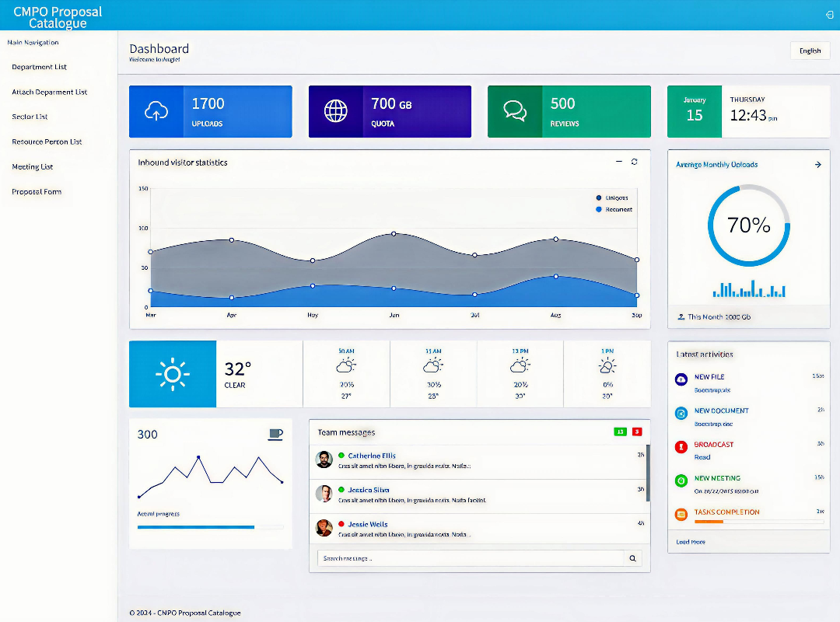
Task: Click the cloud upload icon on 1700 Uploads card
Action: (156, 111)
